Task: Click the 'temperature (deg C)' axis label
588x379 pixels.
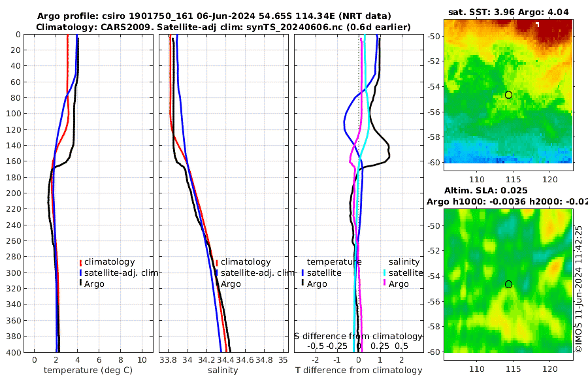Action: pos(88,371)
